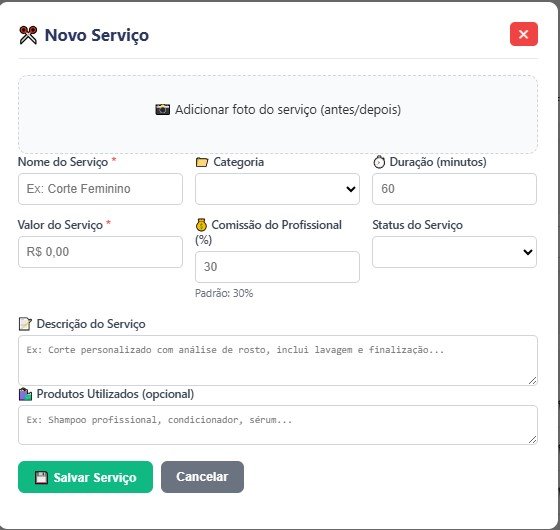This screenshot has height=530, width=560.
Task: Click the folder icon next to Categoria
Action: 202,162
